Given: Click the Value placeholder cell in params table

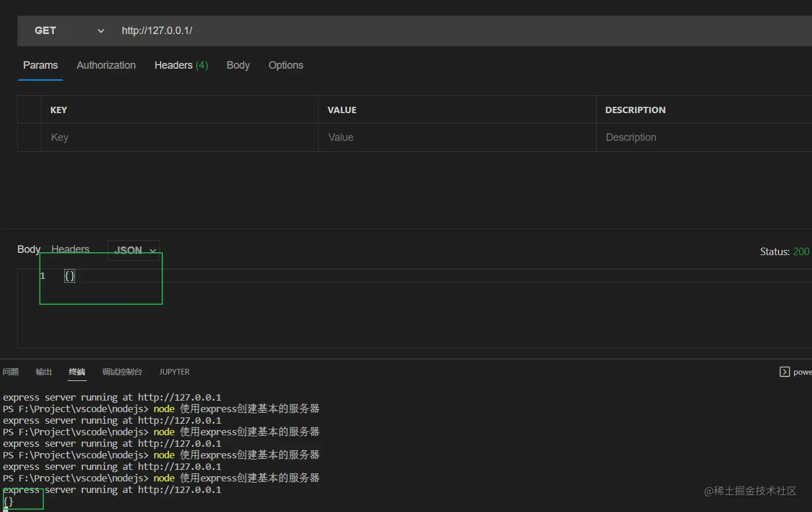Looking at the screenshot, I should pos(457,137).
